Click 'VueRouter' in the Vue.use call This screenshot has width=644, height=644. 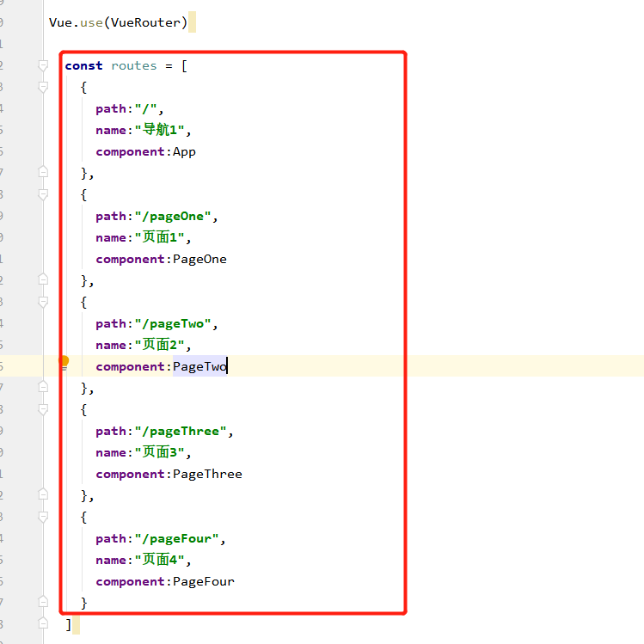pos(145,22)
